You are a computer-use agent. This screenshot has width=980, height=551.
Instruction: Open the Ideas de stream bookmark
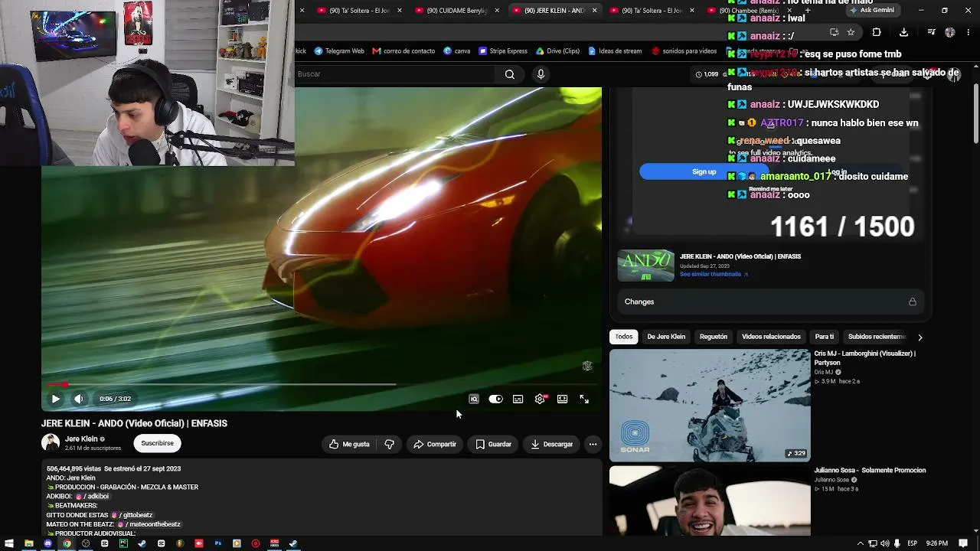click(x=615, y=51)
